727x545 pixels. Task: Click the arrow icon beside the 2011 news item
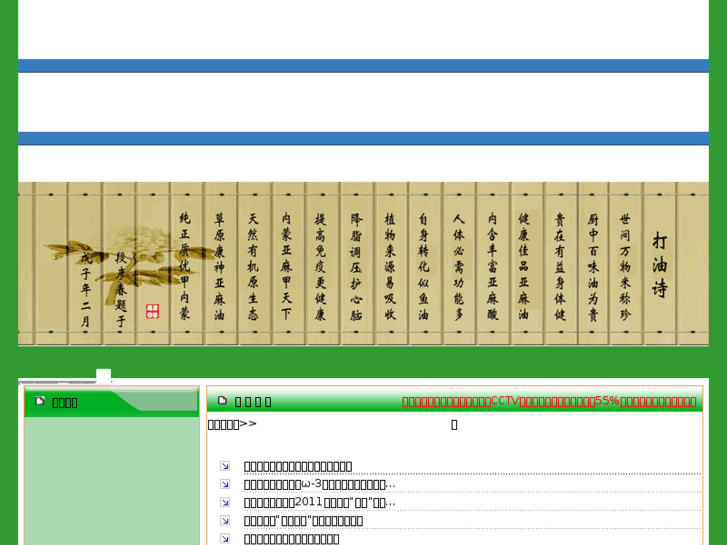point(225,502)
